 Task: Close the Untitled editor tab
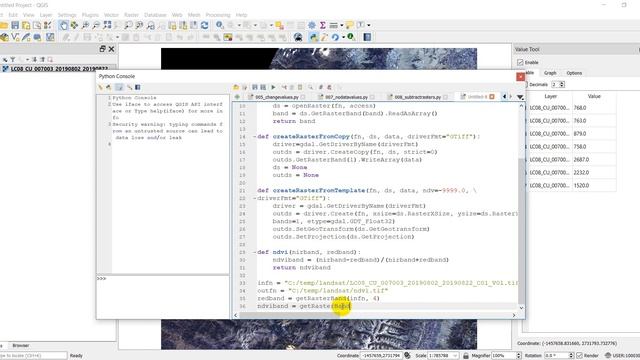492,97
